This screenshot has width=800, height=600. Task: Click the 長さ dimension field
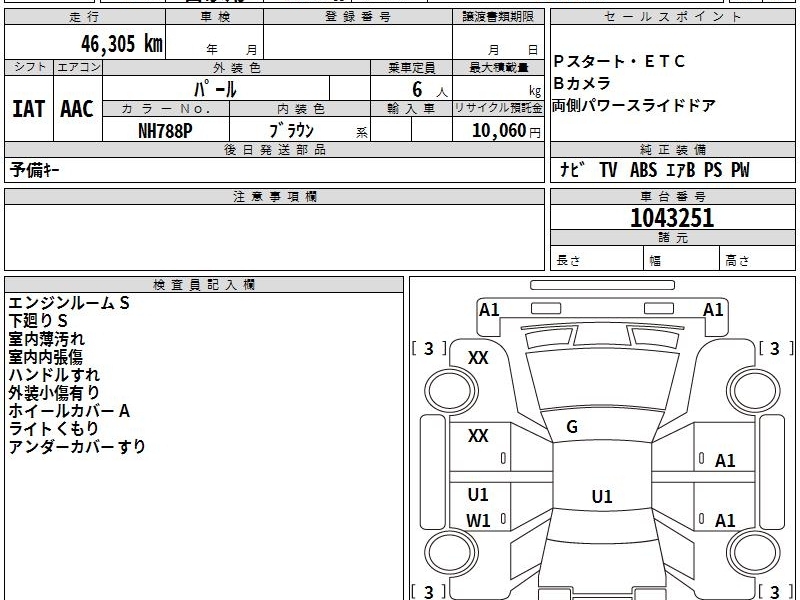click(597, 260)
